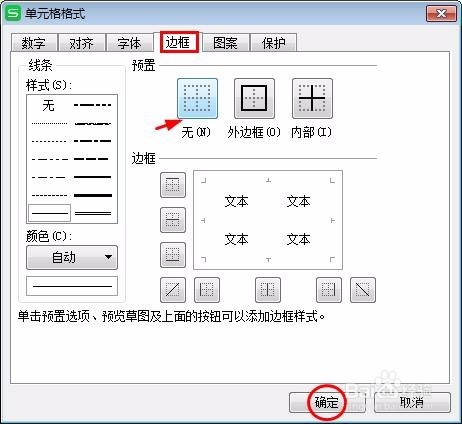
Task: Toggle the vertical middle border button
Action: point(268,290)
